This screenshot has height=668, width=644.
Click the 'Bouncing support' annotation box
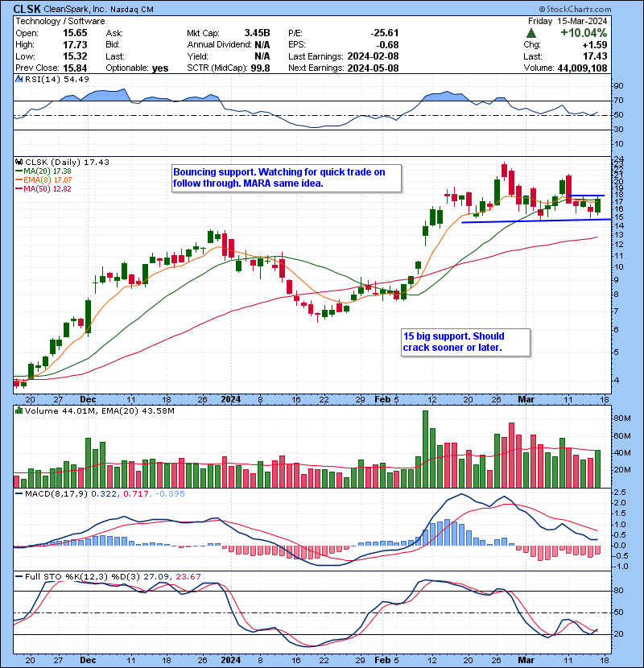pos(287,178)
